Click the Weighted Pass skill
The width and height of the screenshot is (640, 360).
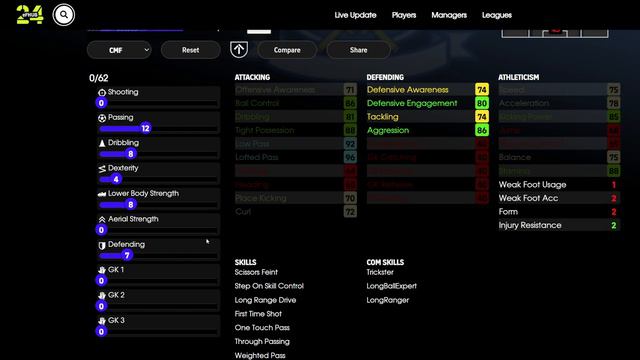(260, 356)
